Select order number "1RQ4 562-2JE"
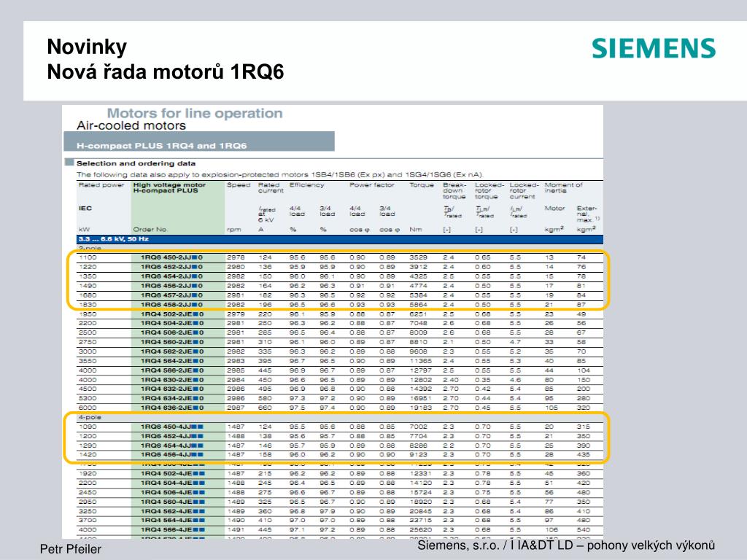The height and width of the screenshot is (560, 747). [172, 351]
